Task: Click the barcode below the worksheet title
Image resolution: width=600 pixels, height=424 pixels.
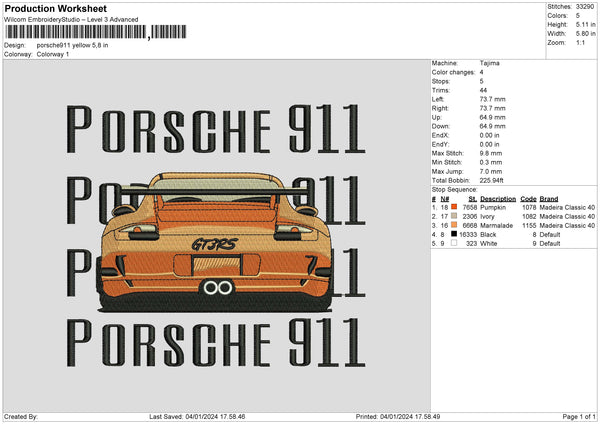Action: coord(75,33)
